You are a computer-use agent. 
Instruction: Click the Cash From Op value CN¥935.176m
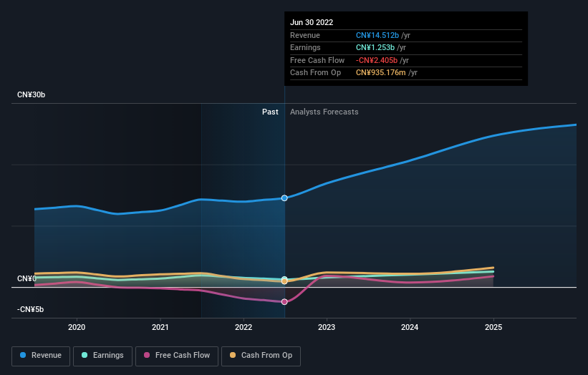(380, 73)
